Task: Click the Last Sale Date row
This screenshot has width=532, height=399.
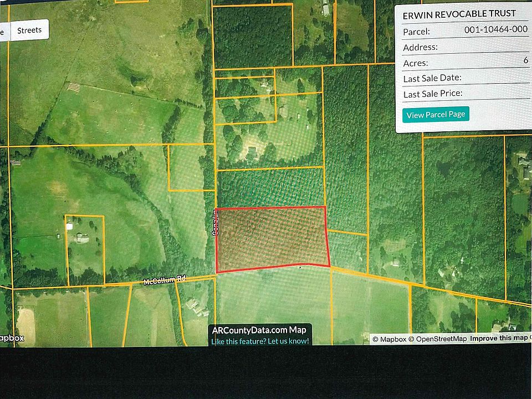Action: tap(465, 78)
